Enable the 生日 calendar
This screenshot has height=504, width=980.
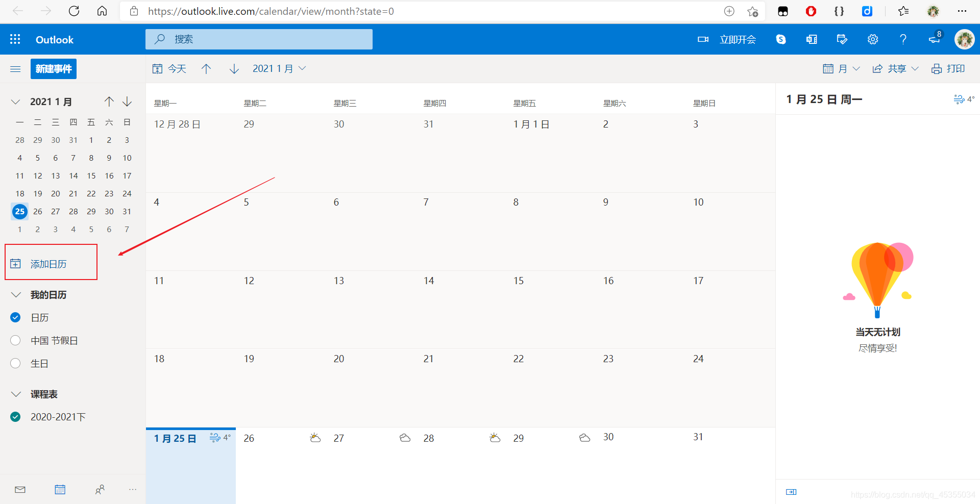[15, 363]
